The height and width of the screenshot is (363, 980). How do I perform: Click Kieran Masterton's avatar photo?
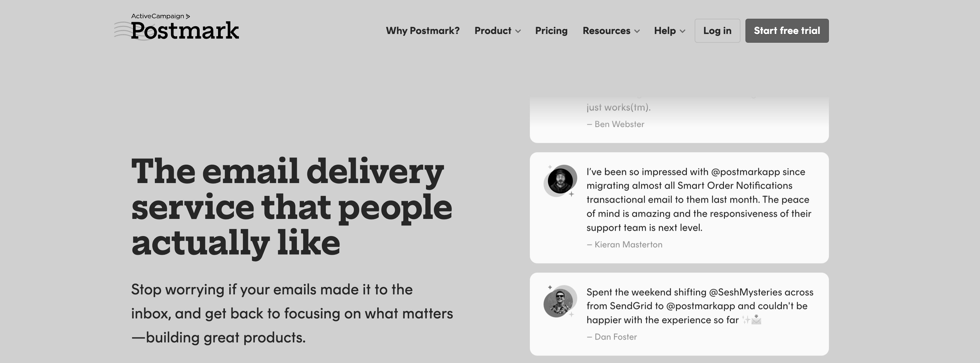click(x=560, y=181)
